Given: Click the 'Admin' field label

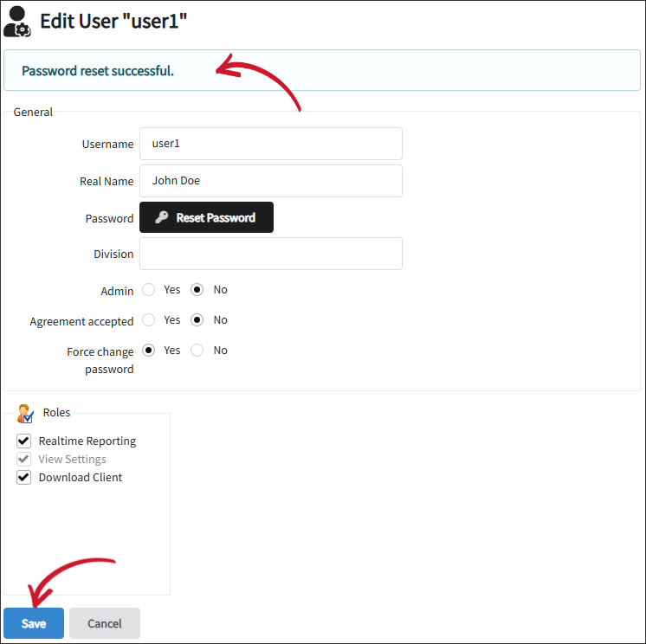Looking at the screenshot, I should (117, 291).
